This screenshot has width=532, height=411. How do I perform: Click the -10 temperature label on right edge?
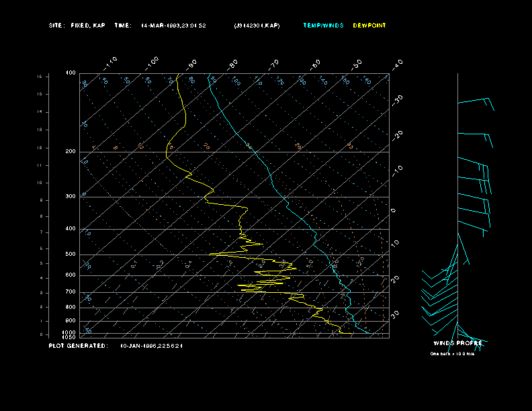(x=397, y=171)
